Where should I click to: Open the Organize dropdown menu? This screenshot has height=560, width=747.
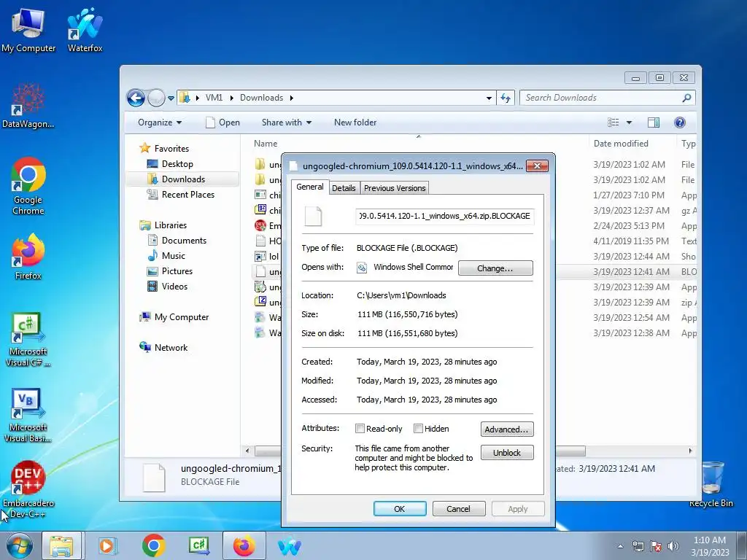click(160, 122)
